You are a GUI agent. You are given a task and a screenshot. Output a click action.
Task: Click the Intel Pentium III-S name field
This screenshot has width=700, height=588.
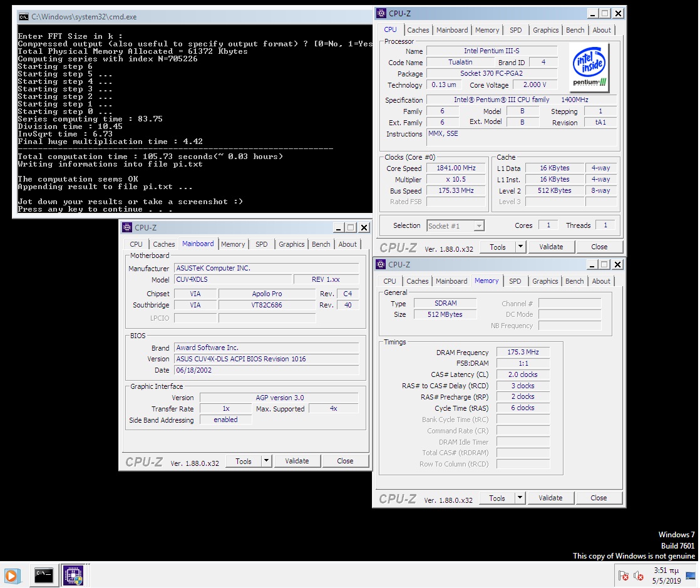(x=492, y=51)
